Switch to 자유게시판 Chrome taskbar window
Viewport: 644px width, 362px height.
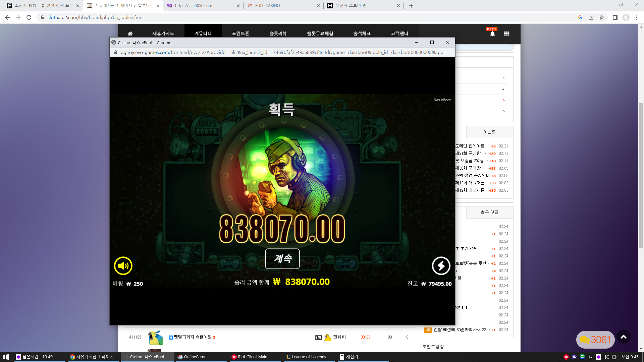(x=94, y=357)
